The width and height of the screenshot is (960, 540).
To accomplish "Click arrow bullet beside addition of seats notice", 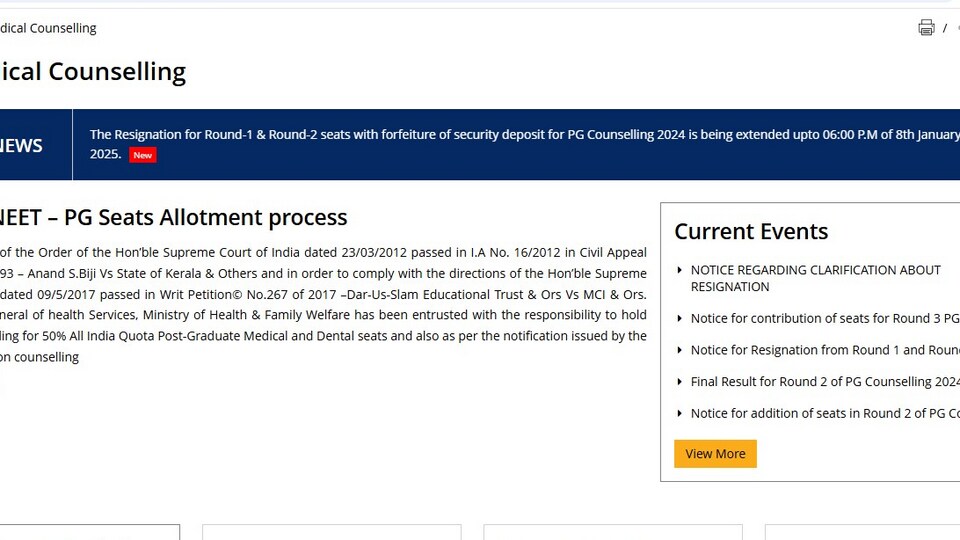I will click(680, 413).
